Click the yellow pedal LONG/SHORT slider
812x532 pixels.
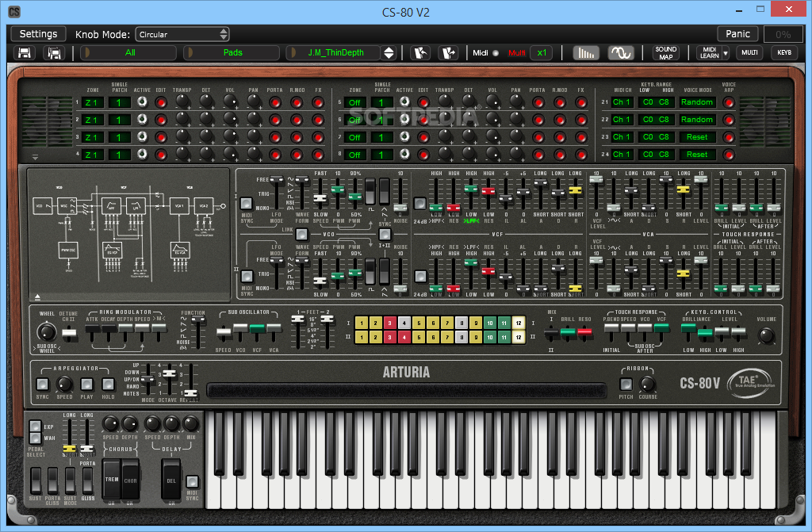[x=69, y=448]
